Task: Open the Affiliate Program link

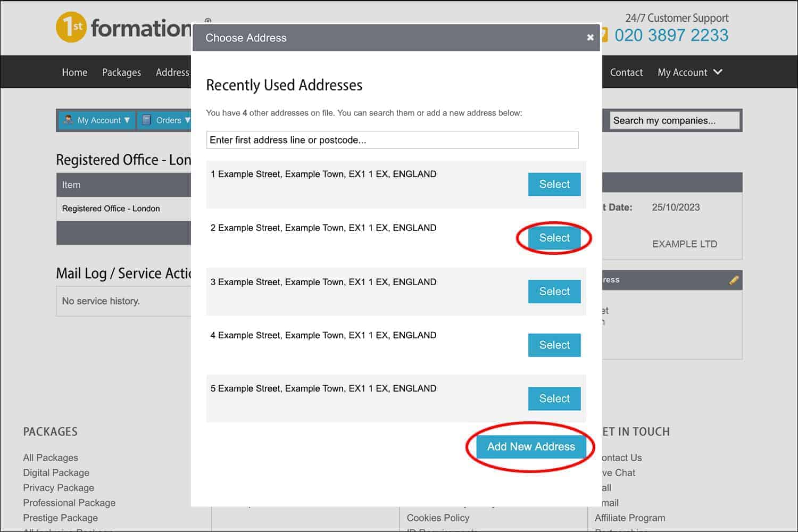Action: [x=630, y=518]
